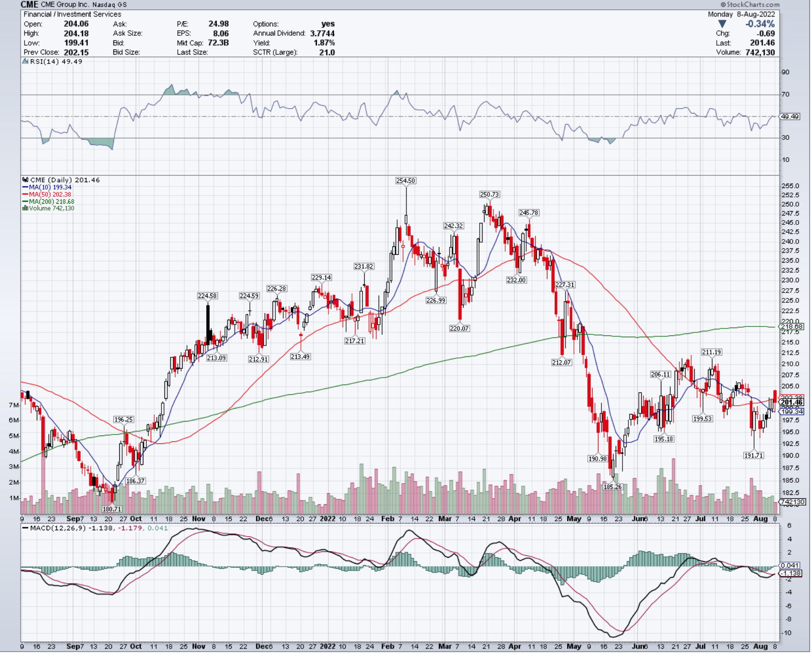The width and height of the screenshot is (812, 653).
Task: Click the Prev Close value 202.15
Action: (76, 52)
